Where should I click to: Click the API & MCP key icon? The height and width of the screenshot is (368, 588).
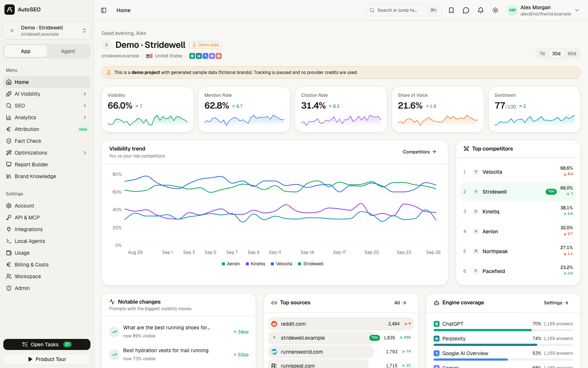coord(9,217)
